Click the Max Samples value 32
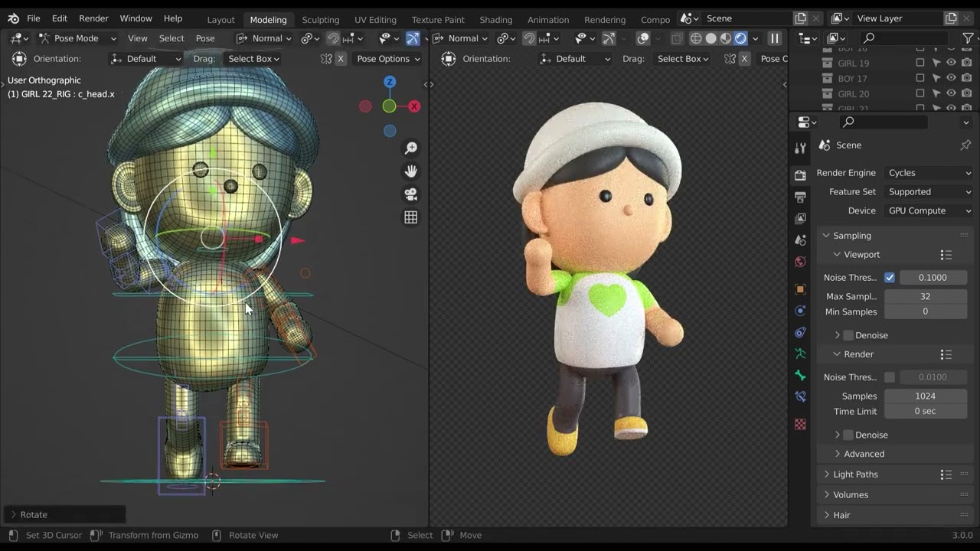The image size is (980, 551). [926, 296]
